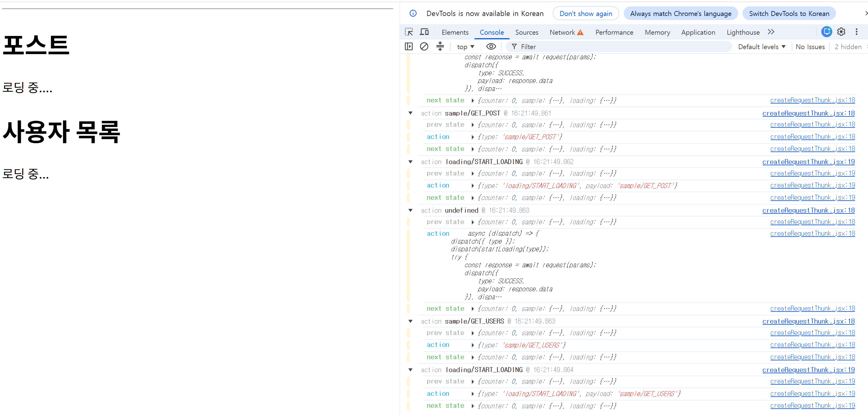The width and height of the screenshot is (868, 416).
Task: Open createRequestThunk.jsx:19 link beside first loading/START_LOADING
Action: pyautogui.click(x=808, y=162)
